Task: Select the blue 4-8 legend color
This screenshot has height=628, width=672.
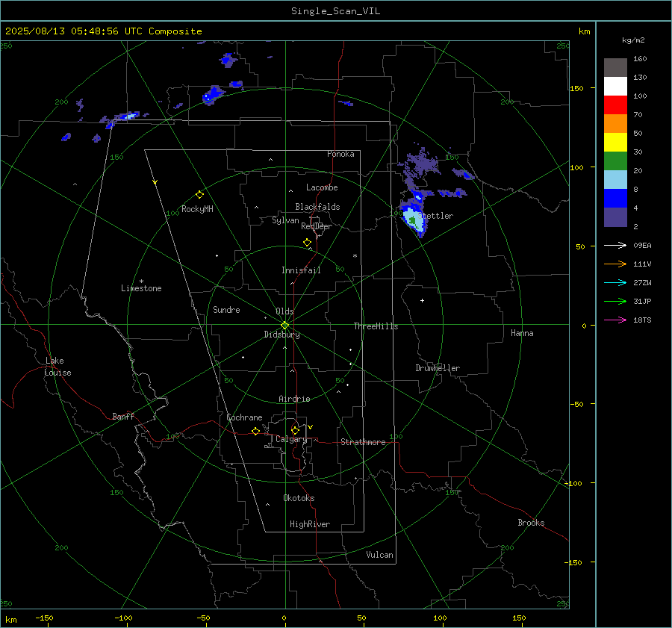Action: click(x=615, y=199)
